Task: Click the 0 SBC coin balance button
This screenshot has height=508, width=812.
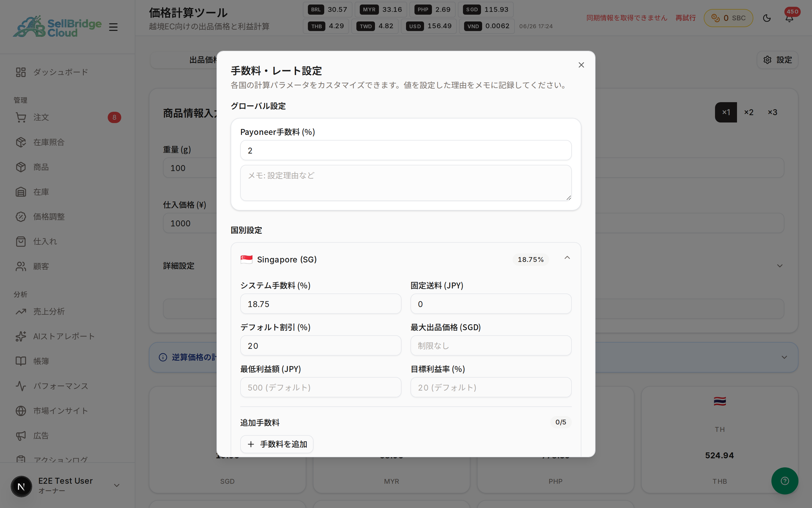Action: tap(728, 18)
